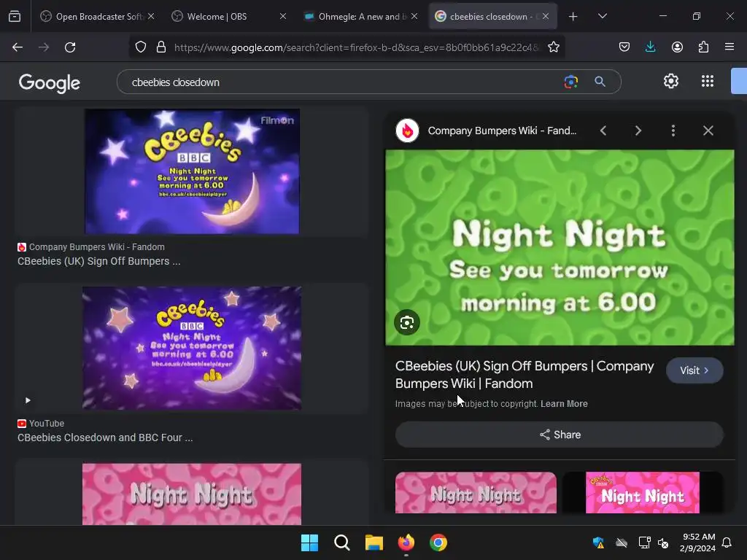The height and width of the screenshot is (560, 747).
Task: Click the large green Night Night image
Action: [560, 248]
